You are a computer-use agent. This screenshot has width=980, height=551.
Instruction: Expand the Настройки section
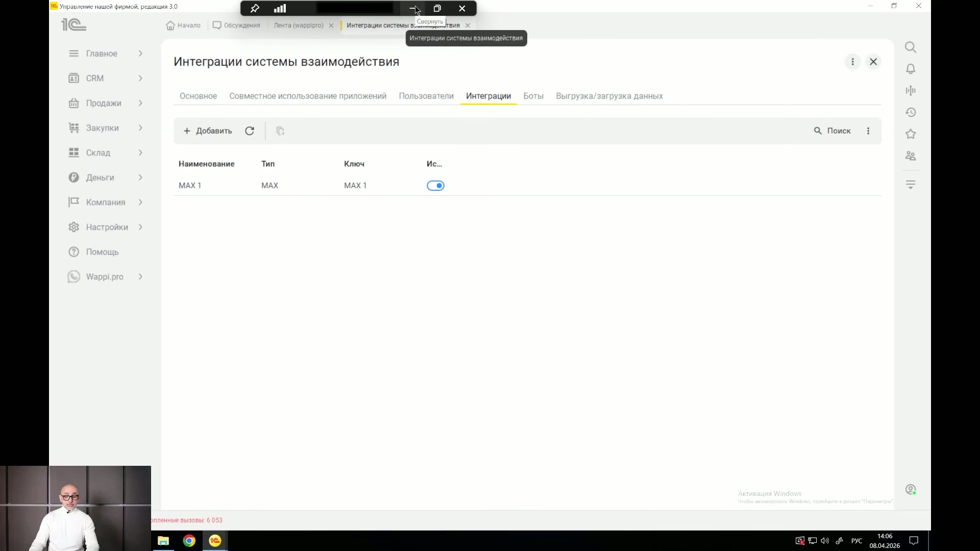(106, 227)
